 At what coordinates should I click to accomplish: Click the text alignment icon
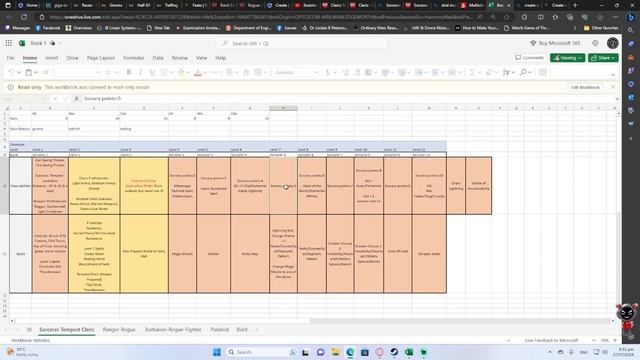pos(229,72)
